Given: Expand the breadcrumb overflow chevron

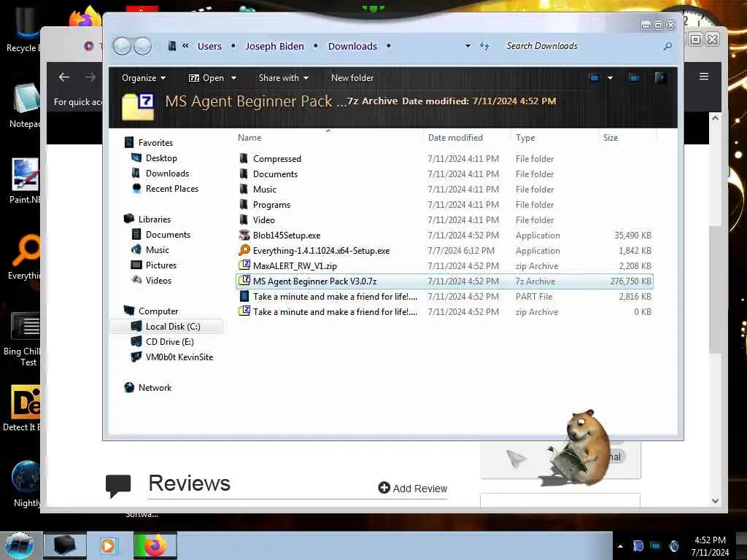Looking at the screenshot, I should [185, 46].
